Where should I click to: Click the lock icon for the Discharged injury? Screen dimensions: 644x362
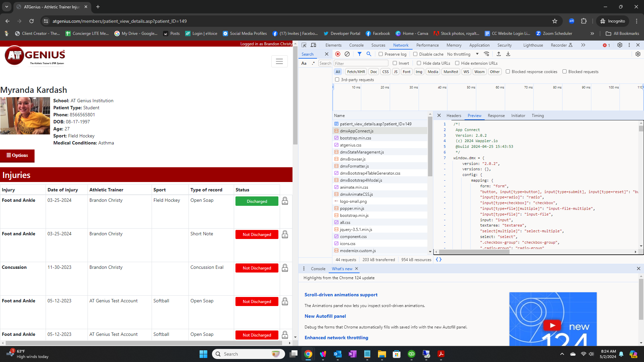[x=285, y=201]
